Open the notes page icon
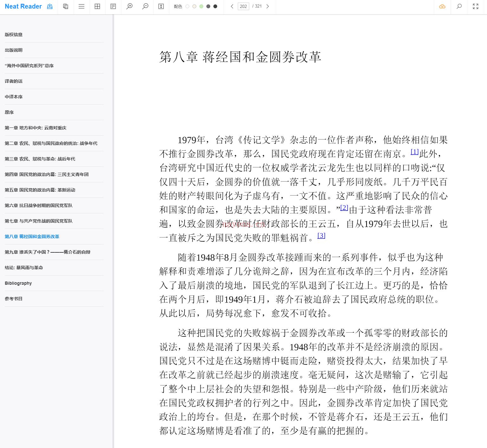Screen dimensions: 487x448 point(113,6)
